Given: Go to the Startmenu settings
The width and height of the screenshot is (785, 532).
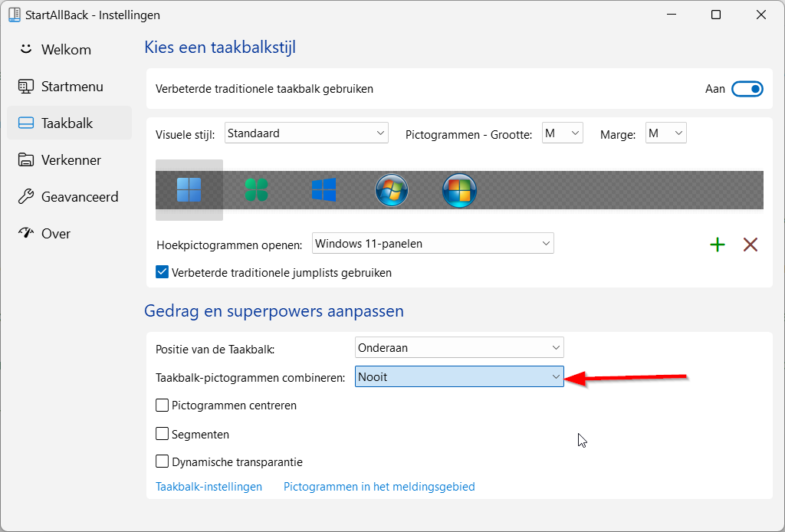Looking at the screenshot, I should (x=69, y=86).
